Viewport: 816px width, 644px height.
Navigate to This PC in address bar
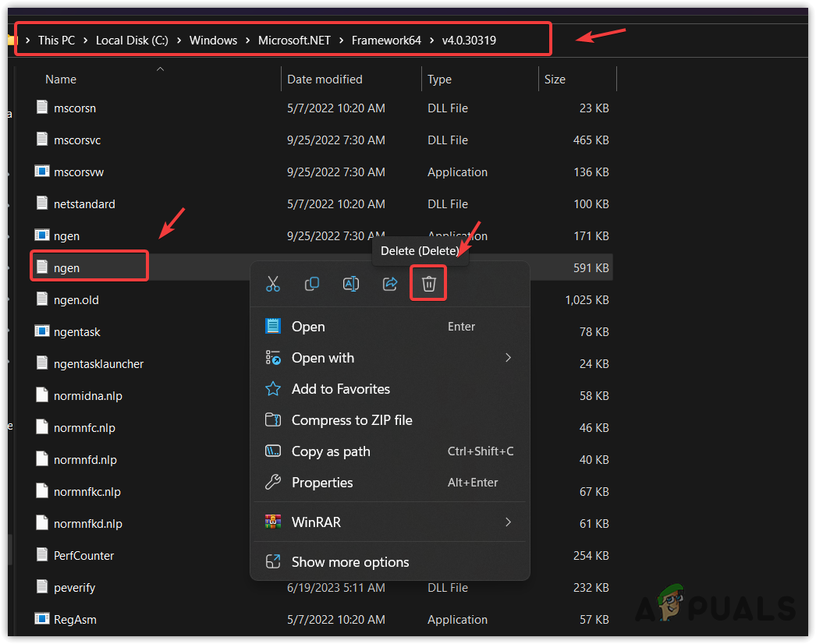pyautogui.click(x=57, y=40)
